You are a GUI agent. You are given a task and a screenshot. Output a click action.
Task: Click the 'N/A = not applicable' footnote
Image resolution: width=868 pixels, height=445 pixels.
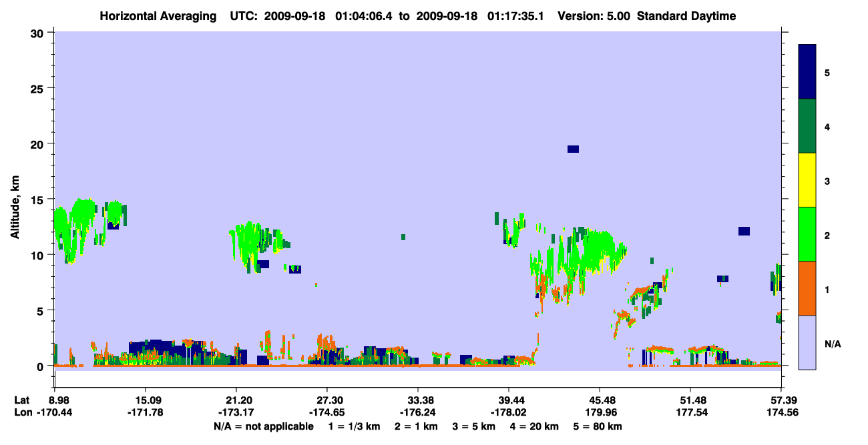[x=264, y=426]
